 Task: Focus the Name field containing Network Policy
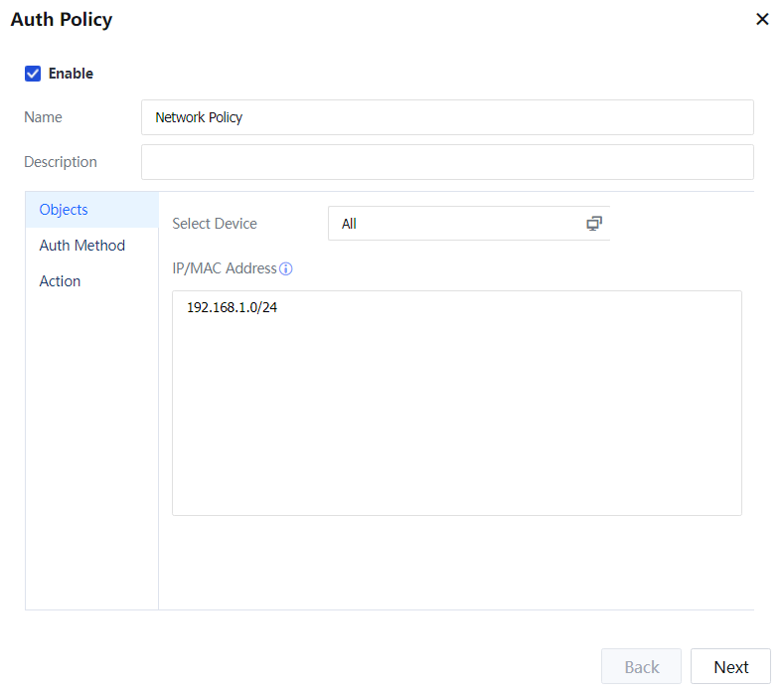point(447,117)
